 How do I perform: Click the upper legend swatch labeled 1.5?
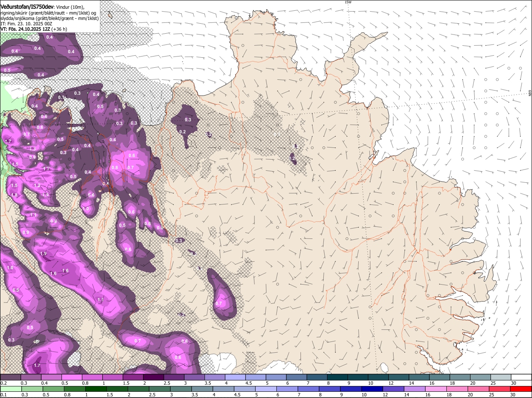133,377
